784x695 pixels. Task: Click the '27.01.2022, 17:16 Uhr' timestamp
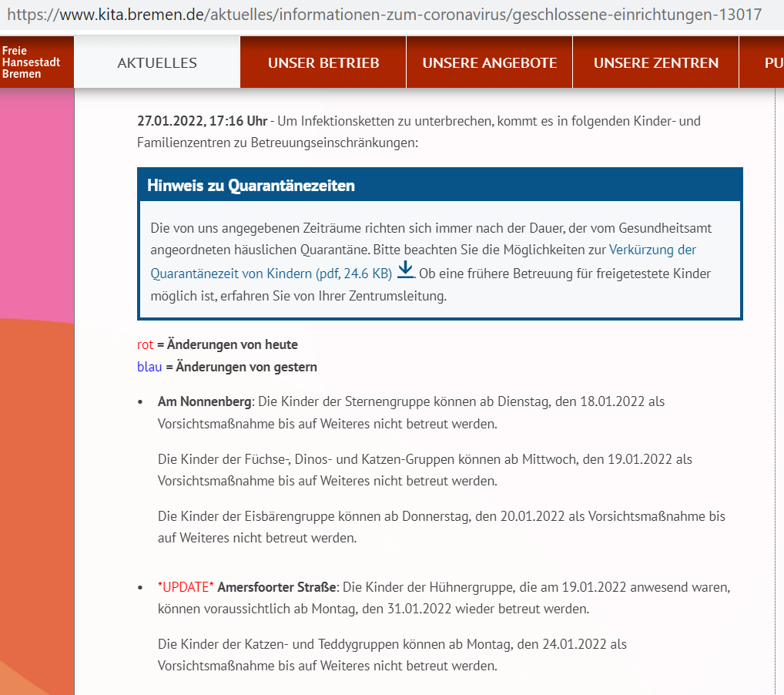pyautogui.click(x=202, y=121)
